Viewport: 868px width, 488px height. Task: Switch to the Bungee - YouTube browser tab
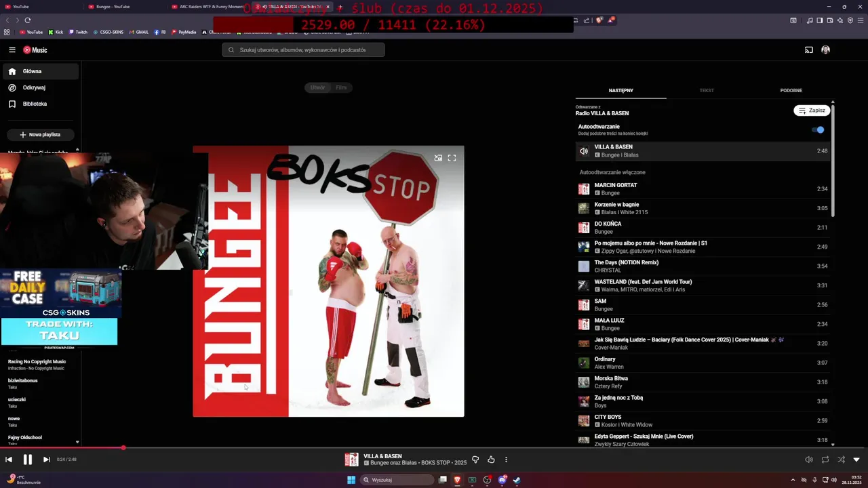tap(124, 7)
